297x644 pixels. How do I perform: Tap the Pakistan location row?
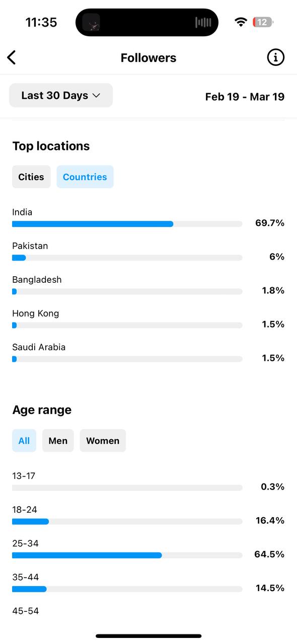pyautogui.click(x=148, y=252)
